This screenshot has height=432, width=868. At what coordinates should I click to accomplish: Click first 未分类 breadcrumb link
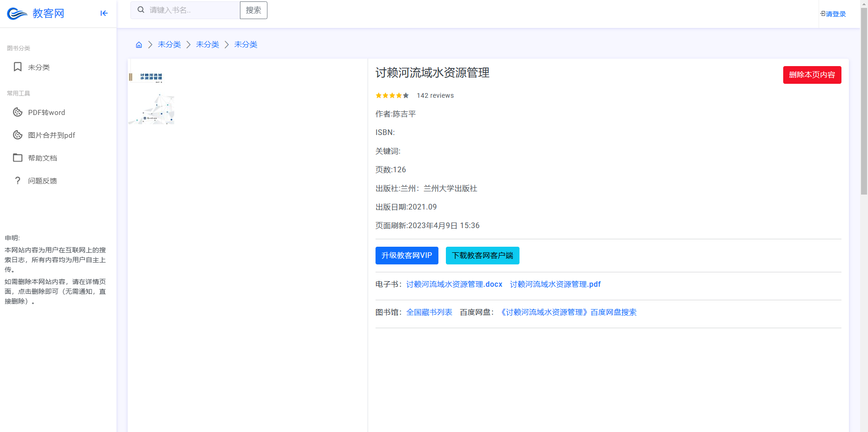coord(169,45)
